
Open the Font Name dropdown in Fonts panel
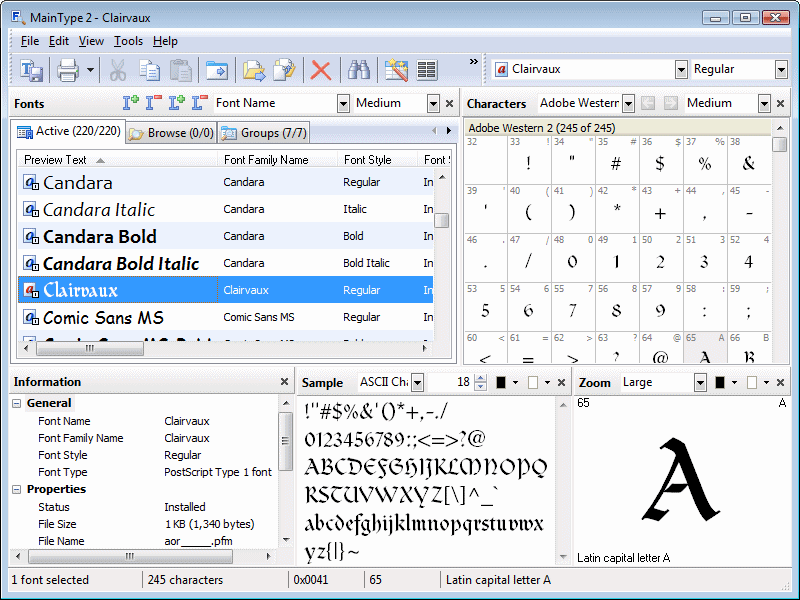tap(343, 103)
